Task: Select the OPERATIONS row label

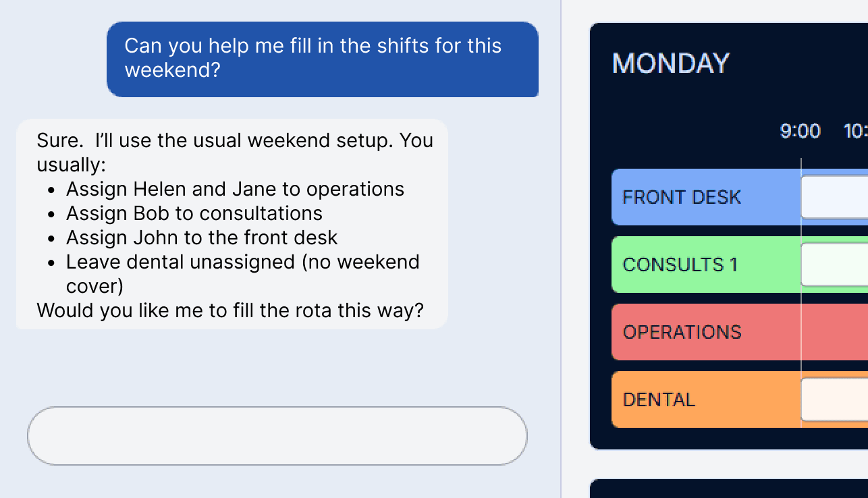Action: point(682,332)
